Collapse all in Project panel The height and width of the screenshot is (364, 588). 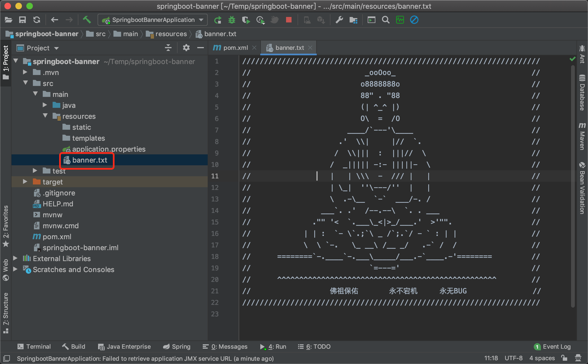pos(168,48)
